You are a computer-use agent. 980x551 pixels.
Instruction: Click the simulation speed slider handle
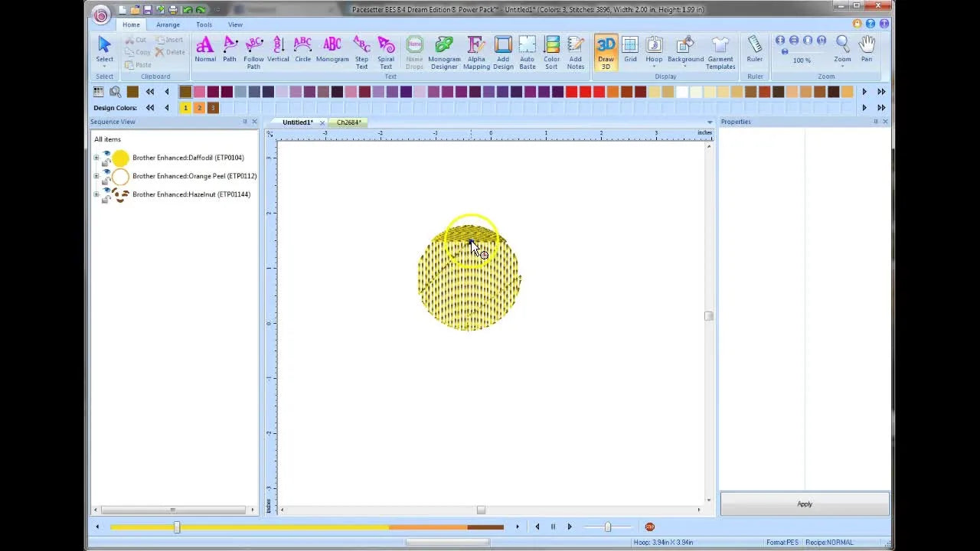pyautogui.click(x=608, y=527)
